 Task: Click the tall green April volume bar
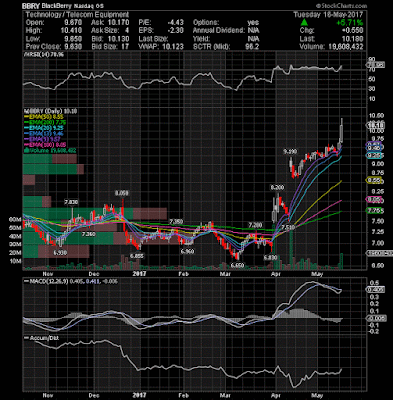[291, 249]
